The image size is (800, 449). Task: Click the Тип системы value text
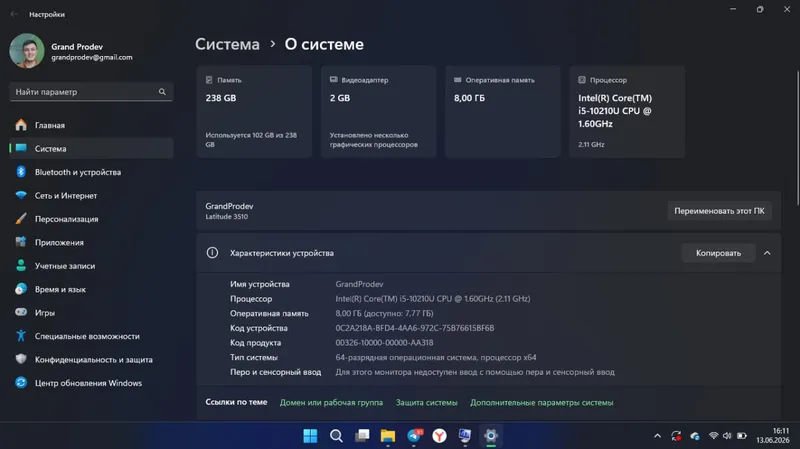pyautogui.click(x=436, y=358)
